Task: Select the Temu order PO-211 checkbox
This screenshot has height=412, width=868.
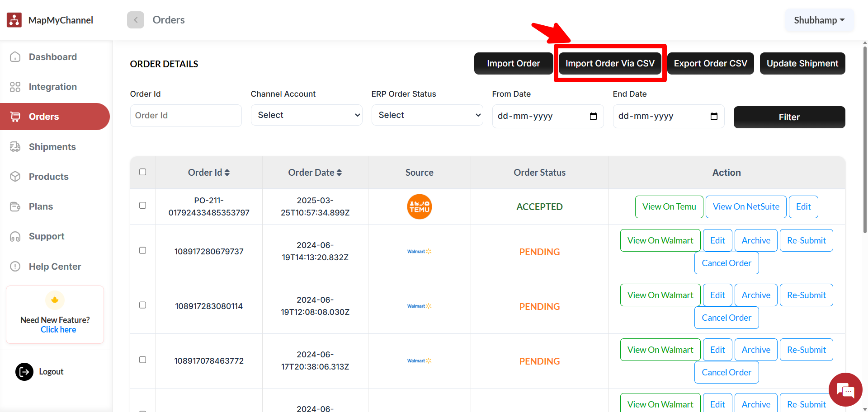Action: 143,206
